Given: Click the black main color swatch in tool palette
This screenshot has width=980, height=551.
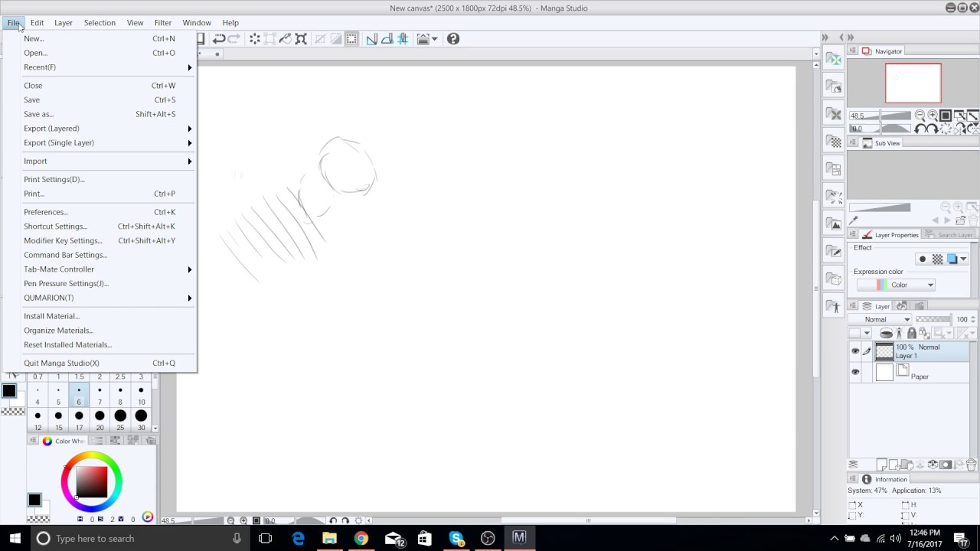Looking at the screenshot, I should [x=9, y=391].
